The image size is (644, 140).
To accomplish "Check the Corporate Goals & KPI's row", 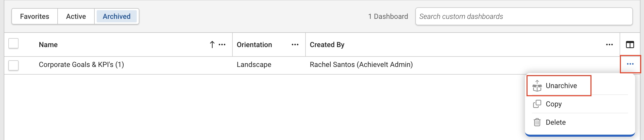I will coord(13,65).
